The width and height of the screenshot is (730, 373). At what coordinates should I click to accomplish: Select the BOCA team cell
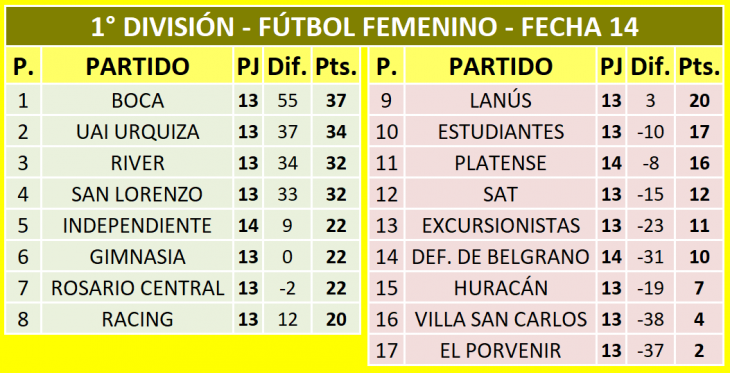[137, 101]
